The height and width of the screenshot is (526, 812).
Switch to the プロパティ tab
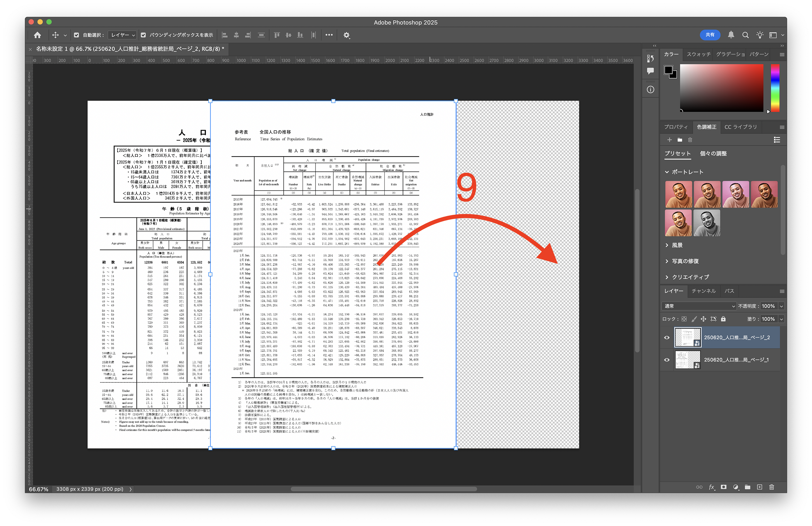click(x=676, y=127)
